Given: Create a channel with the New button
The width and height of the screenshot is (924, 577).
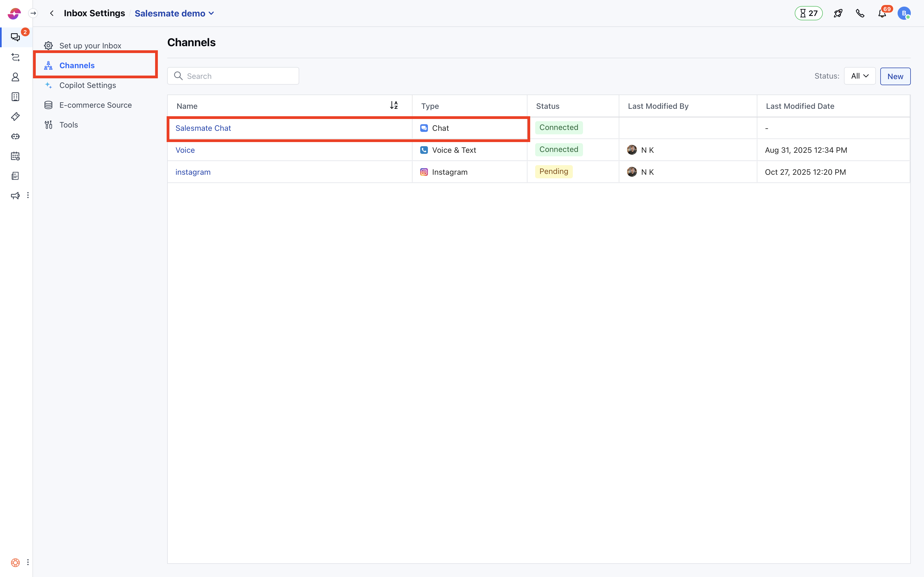Looking at the screenshot, I should click(895, 76).
